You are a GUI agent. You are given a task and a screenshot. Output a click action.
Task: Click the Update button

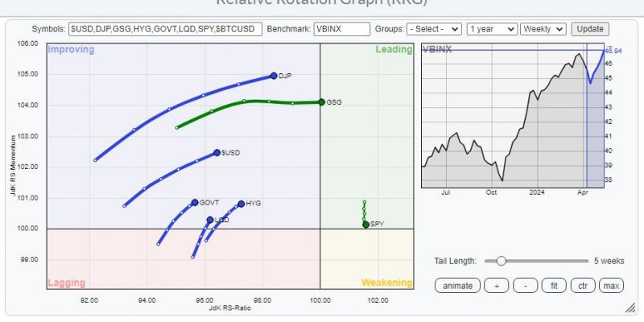click(x=590, y=29)
